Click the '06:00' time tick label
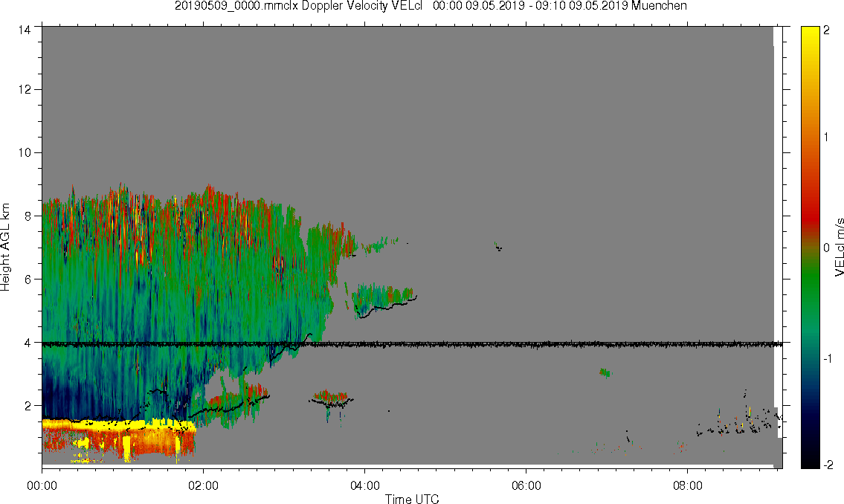 pos(526,485)
